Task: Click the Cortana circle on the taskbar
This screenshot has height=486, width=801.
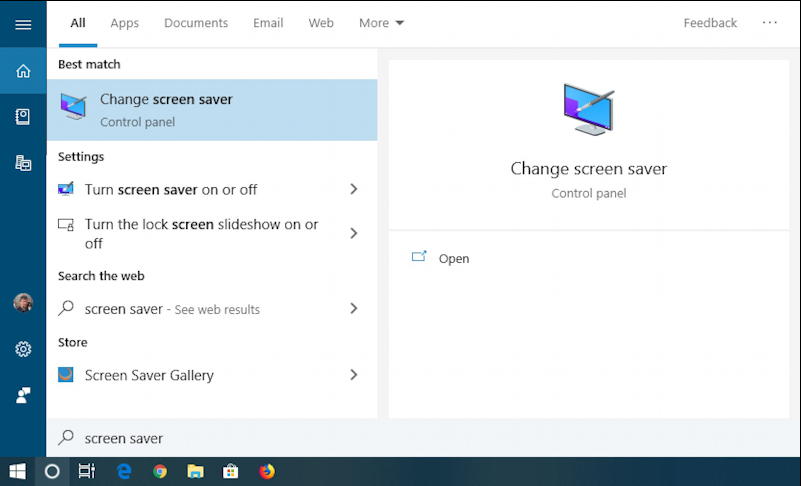Action: pyautogui.click(x=52, y=471)
